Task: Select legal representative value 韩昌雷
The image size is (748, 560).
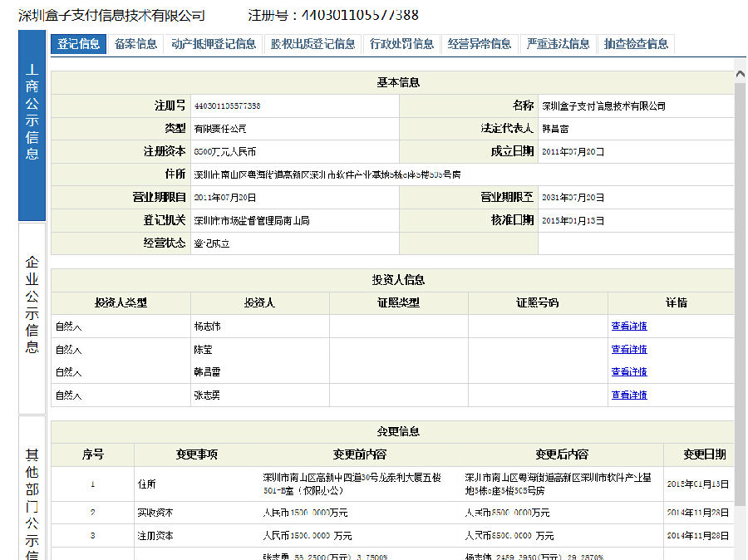Action: coord(555,129)
